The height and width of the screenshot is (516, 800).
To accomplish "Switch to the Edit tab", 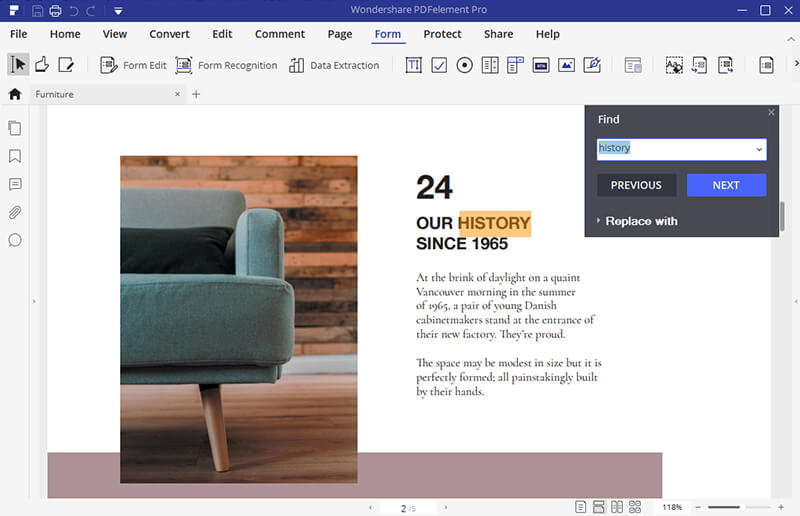I will click(222, 34).
